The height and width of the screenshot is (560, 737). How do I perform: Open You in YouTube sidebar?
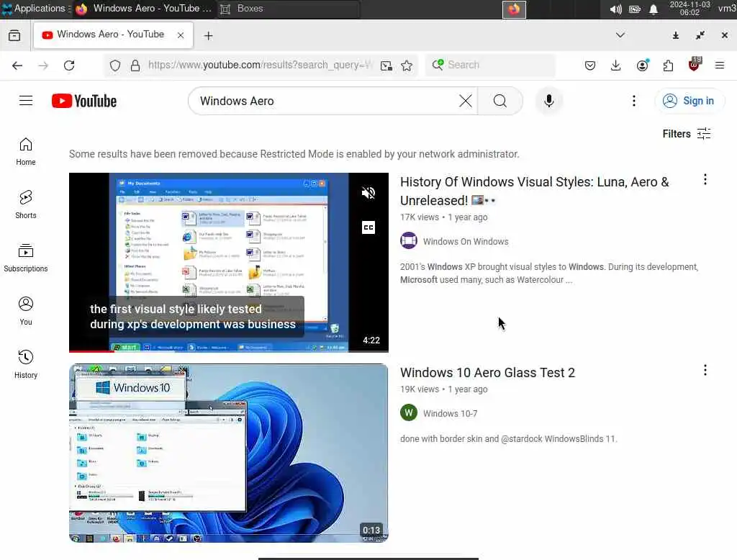tap(26, 311)
